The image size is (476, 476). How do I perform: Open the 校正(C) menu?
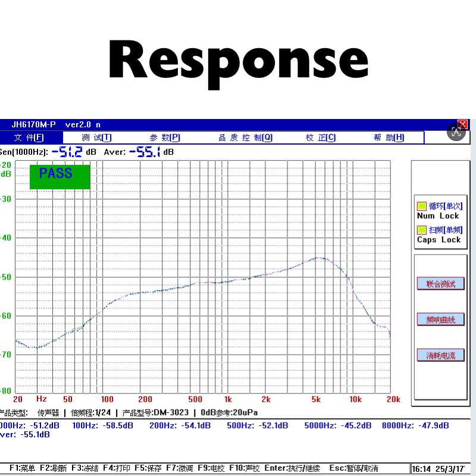(321, 137)
